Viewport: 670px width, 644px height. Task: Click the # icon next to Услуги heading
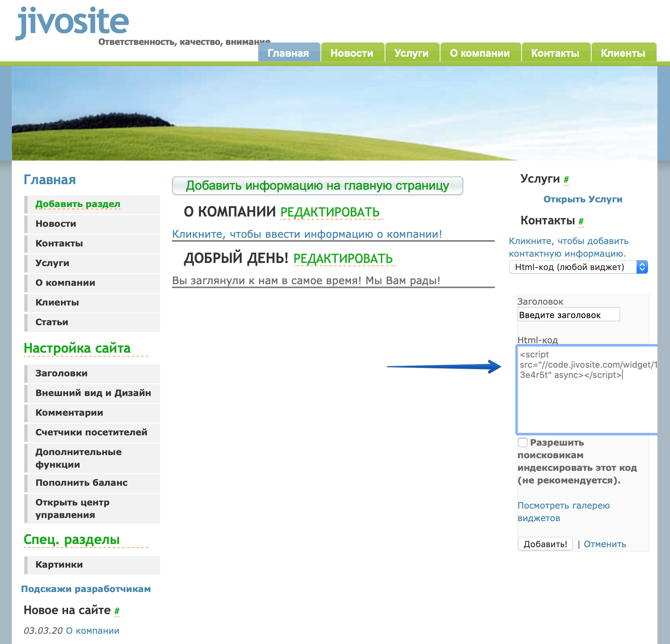coord(566,180)
